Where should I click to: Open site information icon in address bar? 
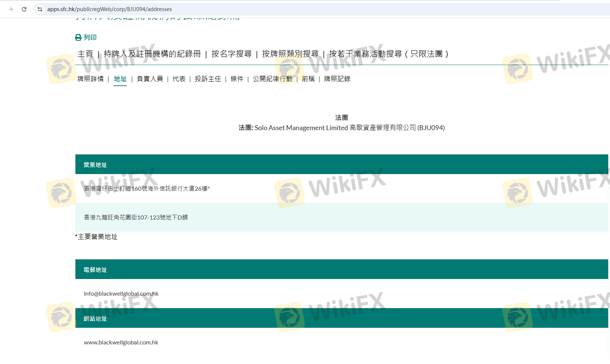(40, 9)
